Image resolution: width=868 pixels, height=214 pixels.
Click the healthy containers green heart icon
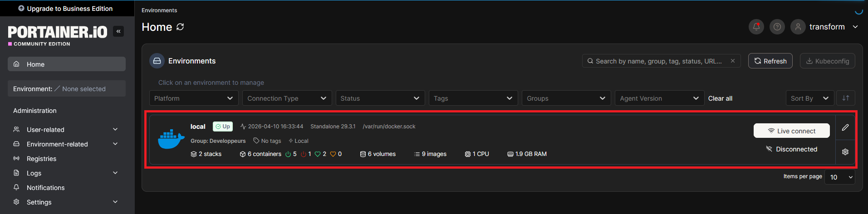coord(318,154)
